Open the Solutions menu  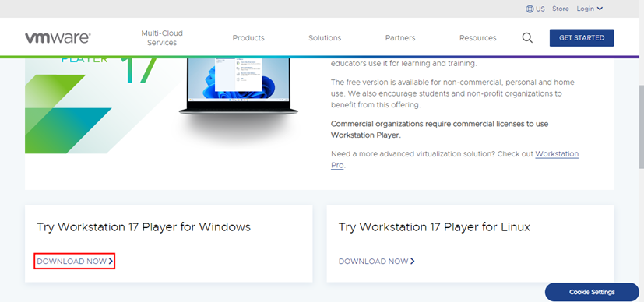pos(325,37)
